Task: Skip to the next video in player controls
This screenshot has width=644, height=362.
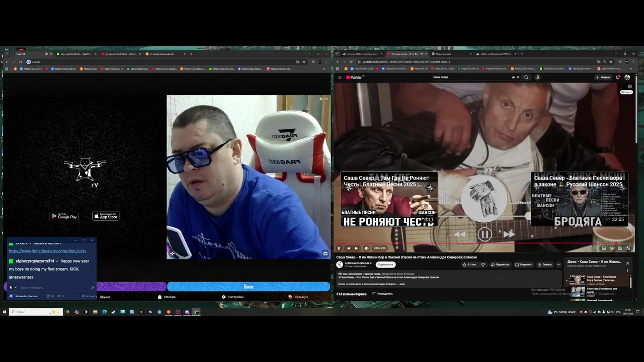Action: pos(357,248)
